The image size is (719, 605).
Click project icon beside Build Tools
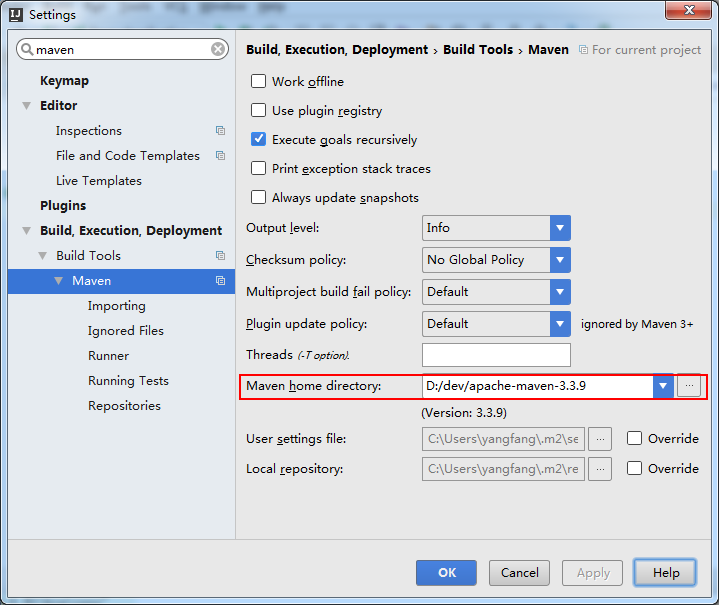pos(221,255)
